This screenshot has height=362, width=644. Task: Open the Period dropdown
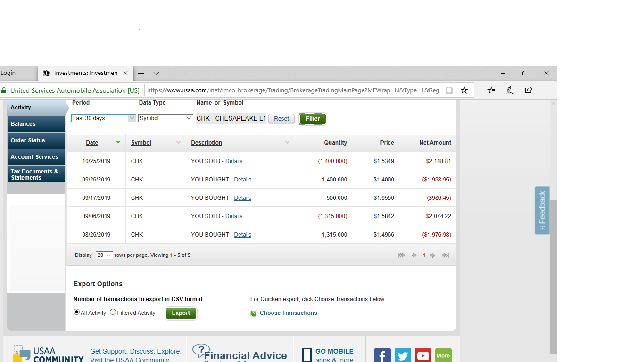pos(104,118)
